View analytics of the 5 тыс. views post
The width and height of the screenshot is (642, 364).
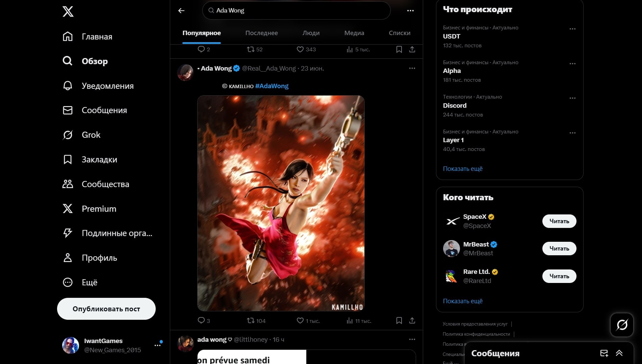coord(358,49)
